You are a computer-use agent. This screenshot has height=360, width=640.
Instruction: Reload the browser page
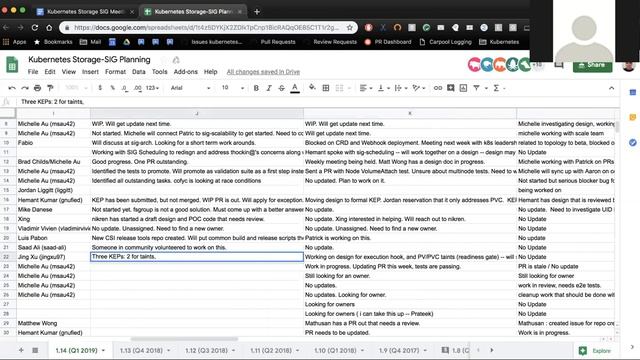pyautogui.click(x=35, y=27)
